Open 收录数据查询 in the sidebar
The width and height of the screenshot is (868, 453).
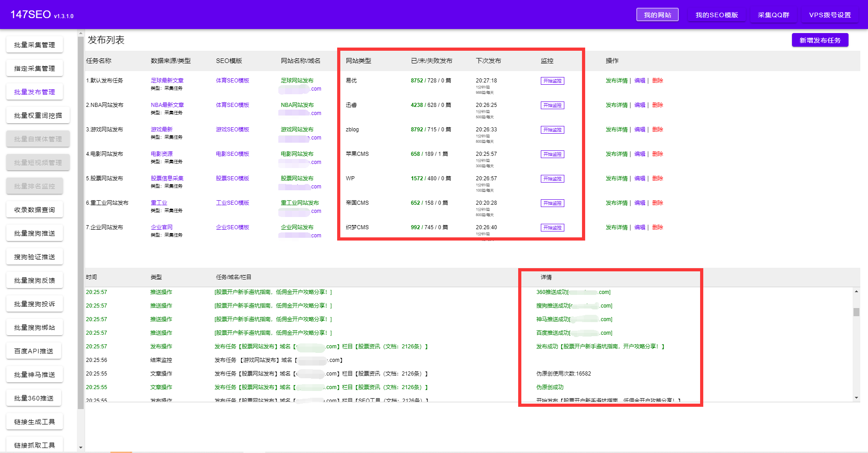tap(34, 210)
